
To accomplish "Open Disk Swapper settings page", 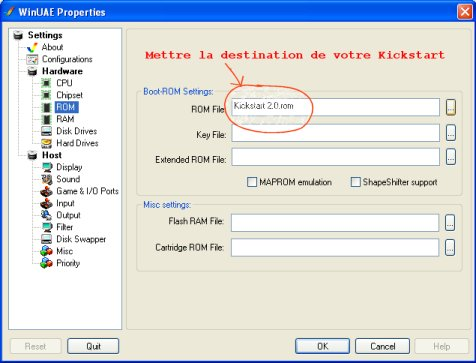I will point(81,239).
